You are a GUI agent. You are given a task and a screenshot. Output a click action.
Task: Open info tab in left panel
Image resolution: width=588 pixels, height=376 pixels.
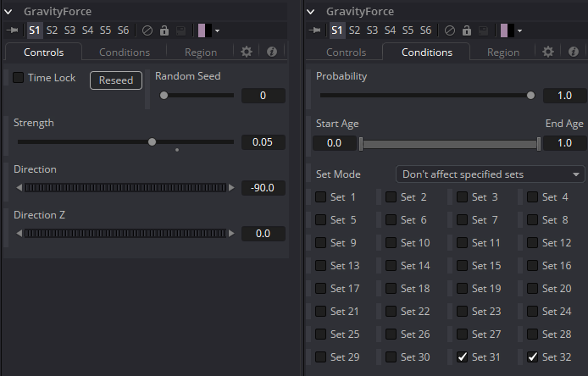click(272, 52)
